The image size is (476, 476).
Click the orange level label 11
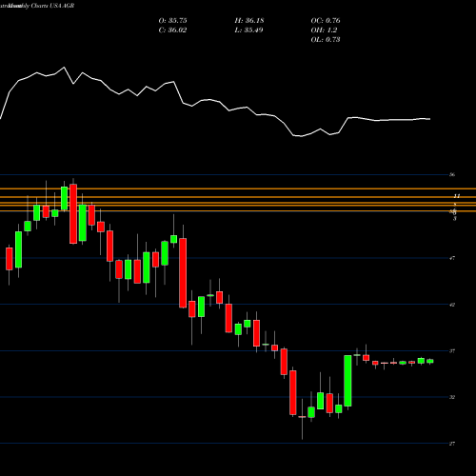tap(457, 196)
